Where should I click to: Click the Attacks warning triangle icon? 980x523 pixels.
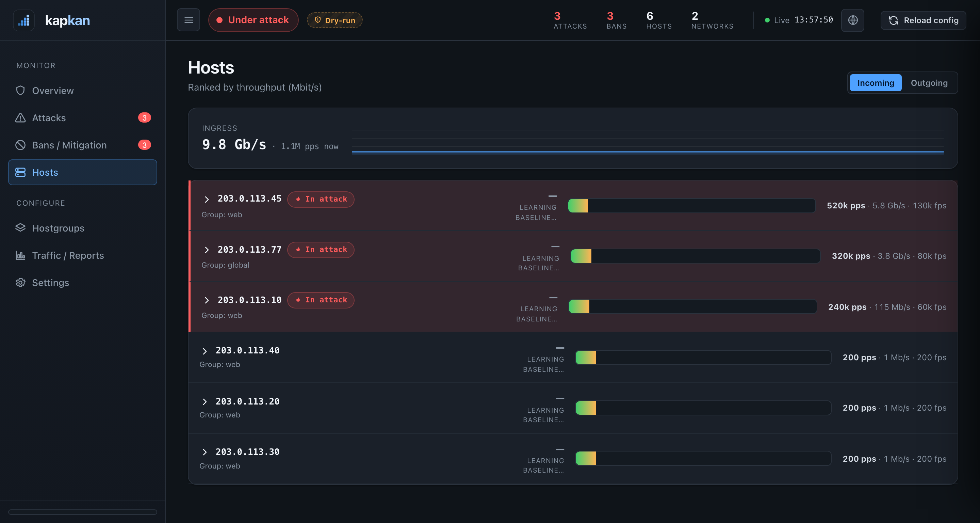pos(20,118)
